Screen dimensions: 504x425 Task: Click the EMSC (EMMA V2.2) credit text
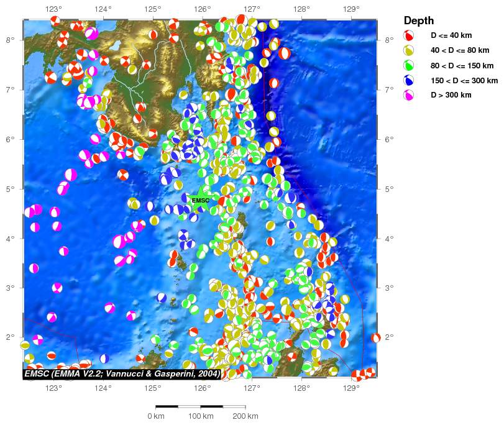point(122,373)
